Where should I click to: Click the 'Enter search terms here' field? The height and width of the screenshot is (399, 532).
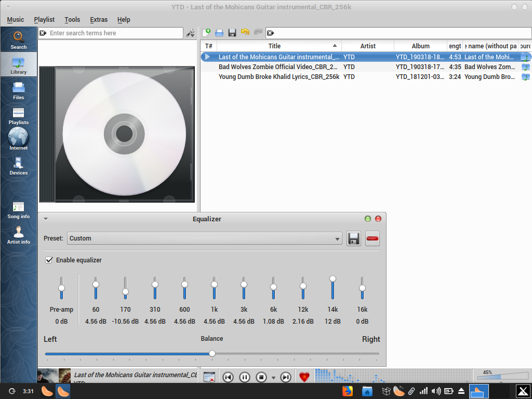coord(111,33)
